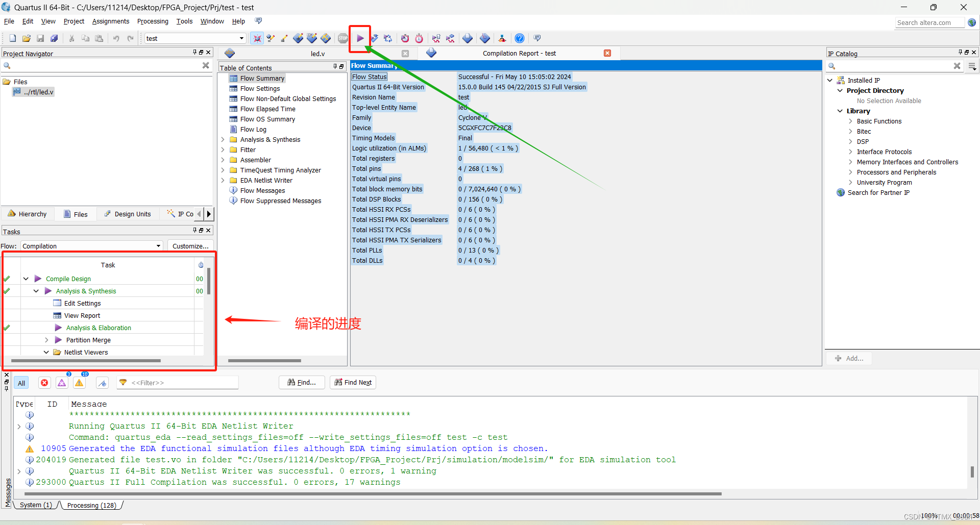Screen dimensions: 980x525
Task: Click the Find Next button
Action: point(353,383)
